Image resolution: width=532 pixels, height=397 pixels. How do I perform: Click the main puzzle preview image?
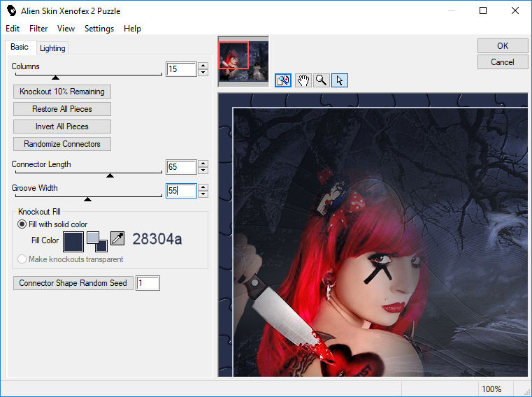pos(373,235)
